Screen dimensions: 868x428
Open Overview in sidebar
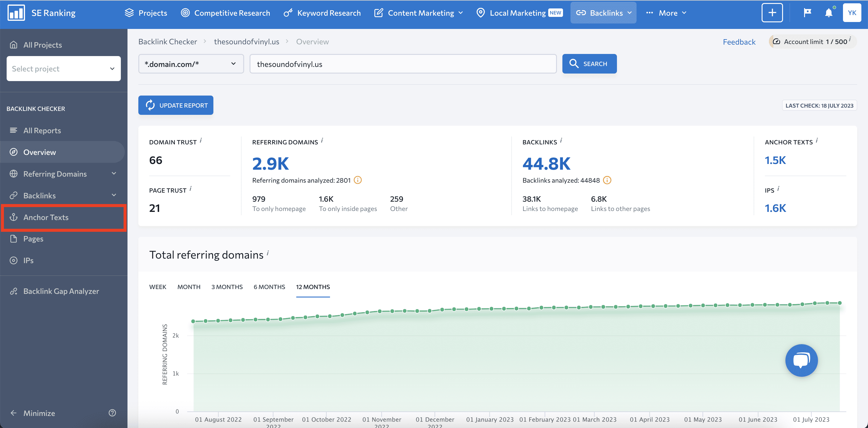click(63, 152)
